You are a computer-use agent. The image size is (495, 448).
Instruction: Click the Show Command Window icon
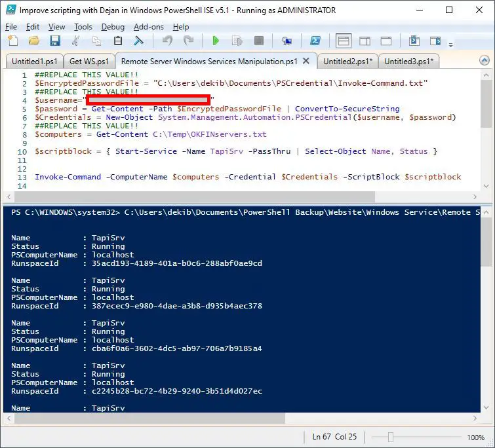[414, 41]
